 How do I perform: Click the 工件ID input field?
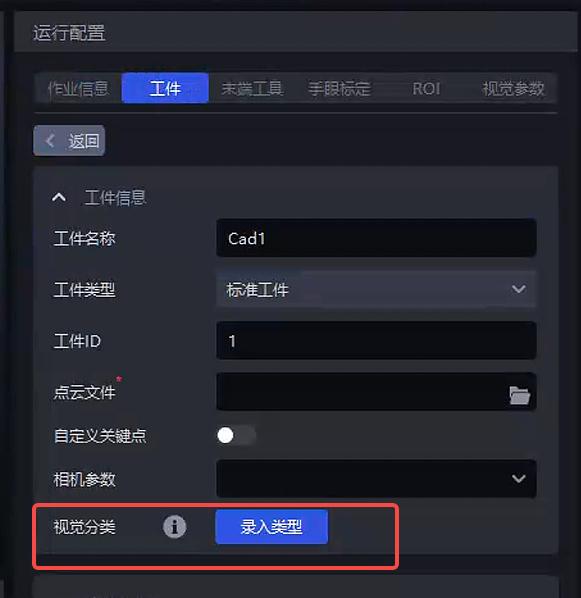point(376,341)
